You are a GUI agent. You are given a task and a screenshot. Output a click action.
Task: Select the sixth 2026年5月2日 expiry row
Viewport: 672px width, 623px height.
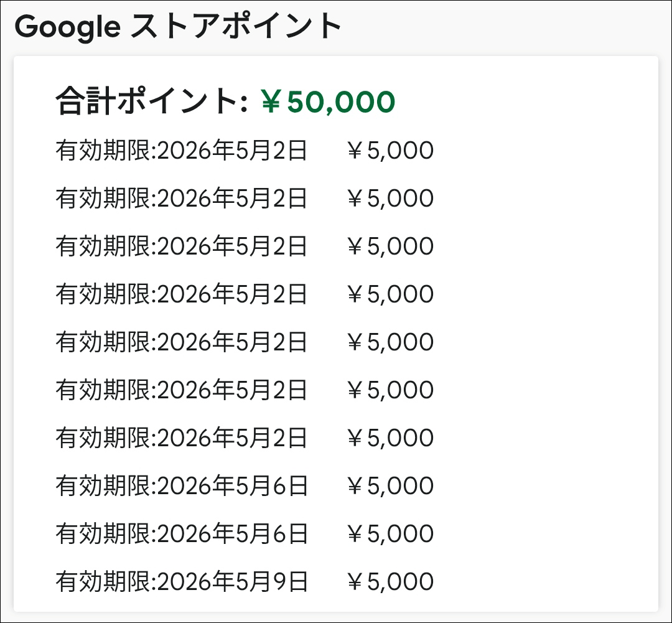[182, 390]
